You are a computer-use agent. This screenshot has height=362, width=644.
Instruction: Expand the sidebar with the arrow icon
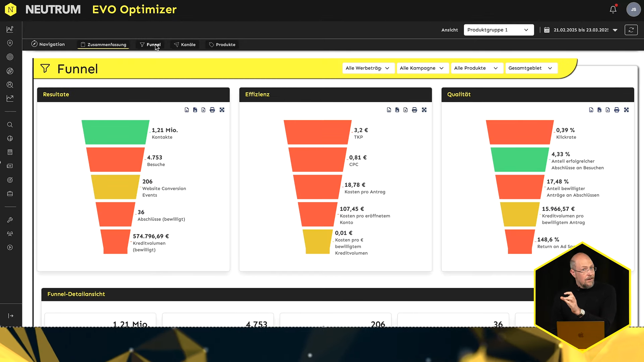click(11, 316)
